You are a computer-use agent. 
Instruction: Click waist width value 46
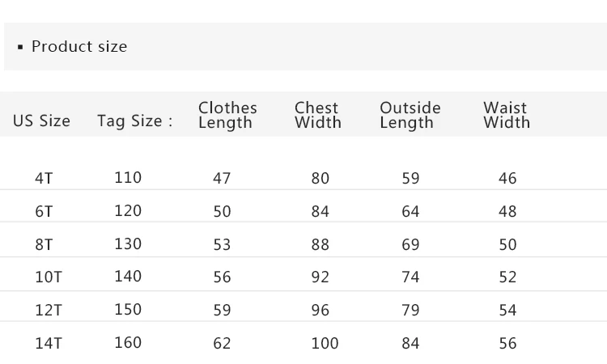507,179
